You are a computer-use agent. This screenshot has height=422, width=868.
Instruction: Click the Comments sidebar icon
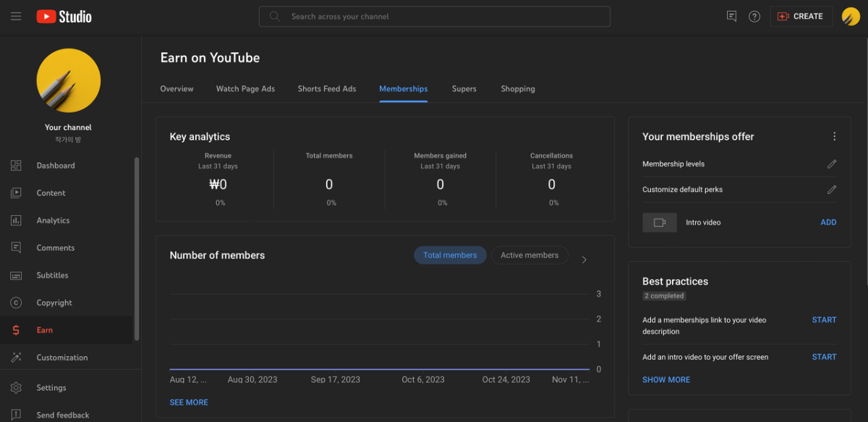click(x=16, y=248)
